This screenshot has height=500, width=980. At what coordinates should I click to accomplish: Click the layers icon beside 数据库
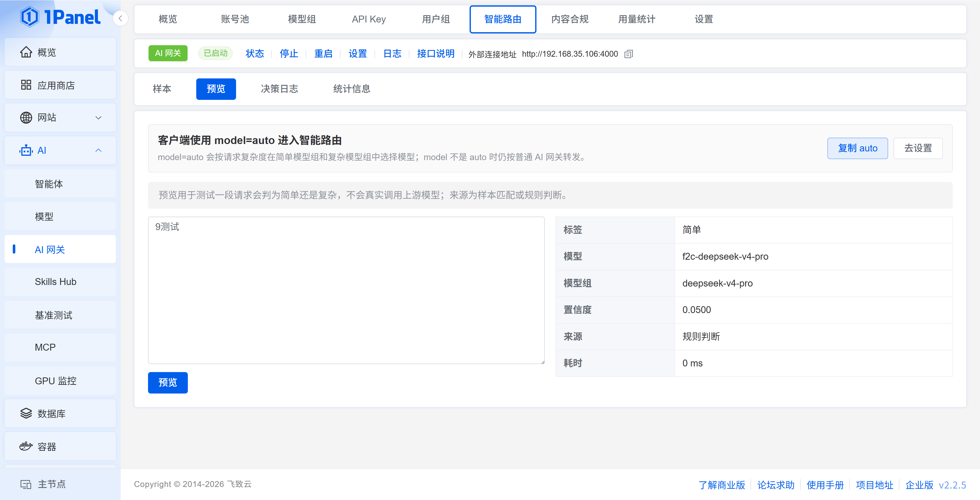click(26, 413)
